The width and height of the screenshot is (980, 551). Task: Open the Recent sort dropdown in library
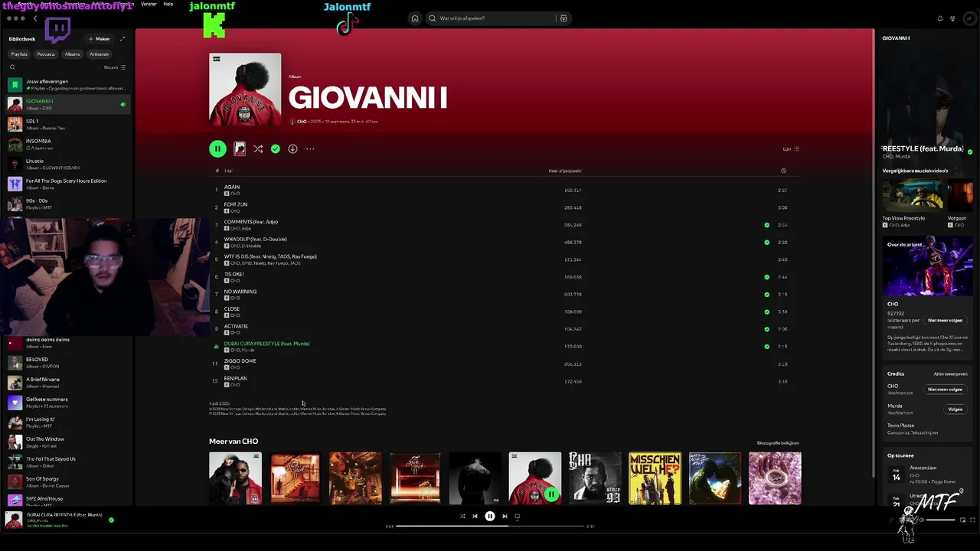115,67
